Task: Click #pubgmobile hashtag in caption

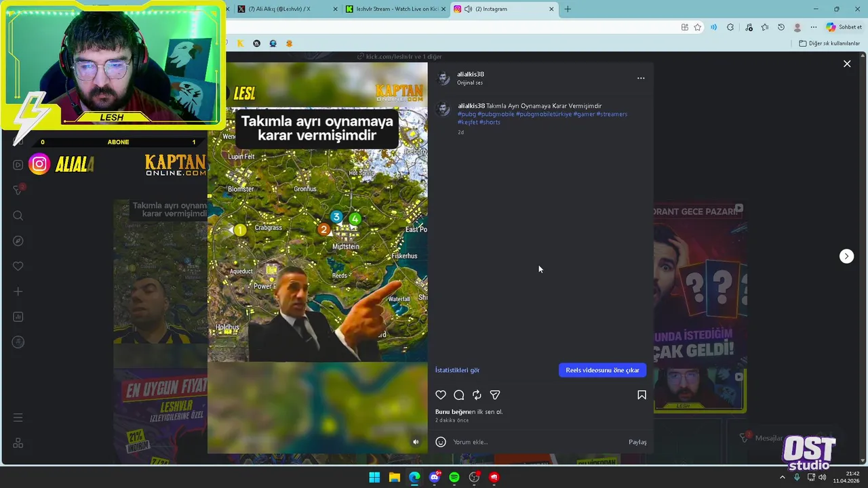Action: 496,114
